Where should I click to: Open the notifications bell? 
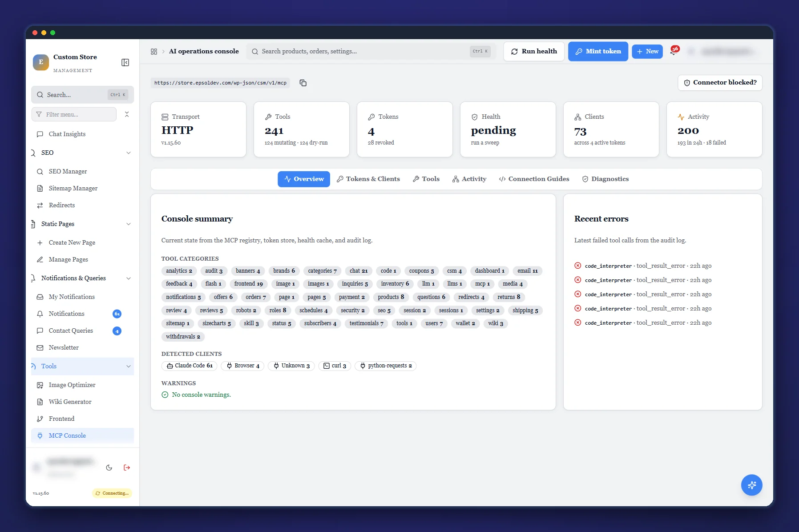click(674, 51)
